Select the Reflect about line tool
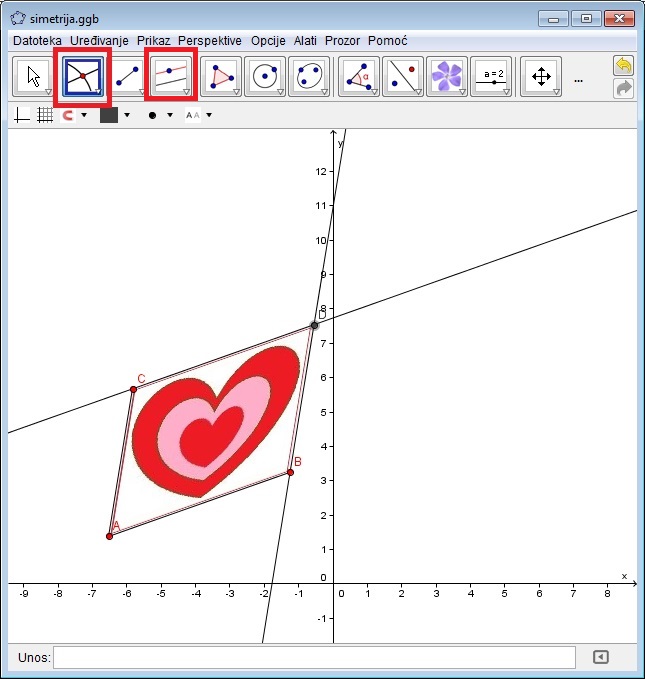 pos(403,76)
